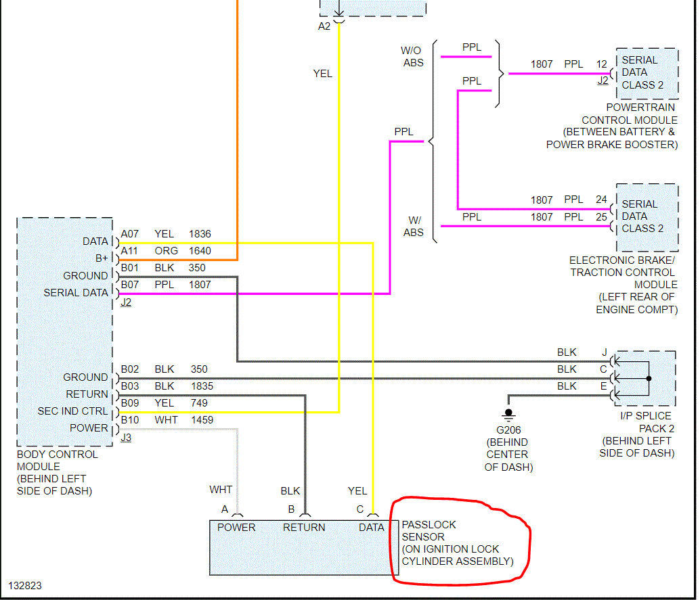This screenshot has height=600, width=700.
Task: Select WHT label above terminal A
Action: click(221, 489)
